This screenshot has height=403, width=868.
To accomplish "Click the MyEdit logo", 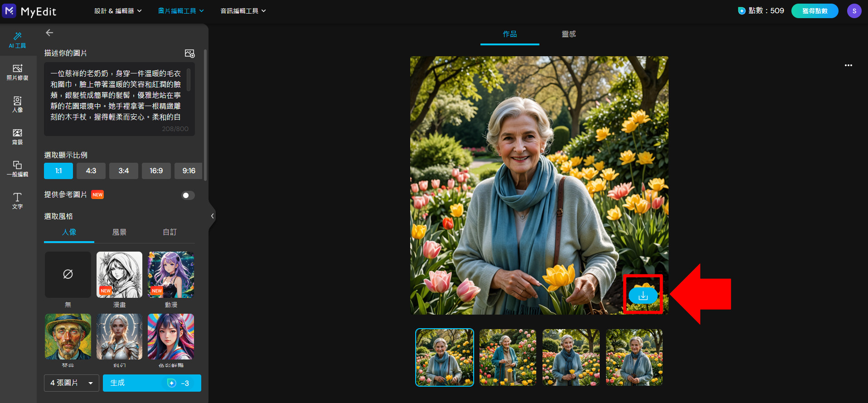I will 29,11.
